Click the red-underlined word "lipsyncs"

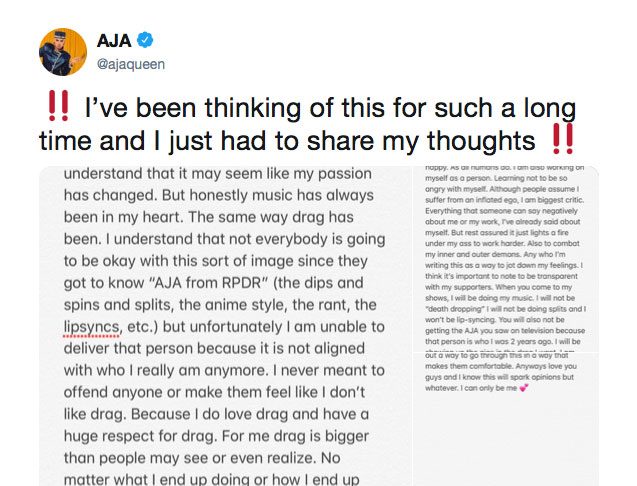click(x=92, y=327)
